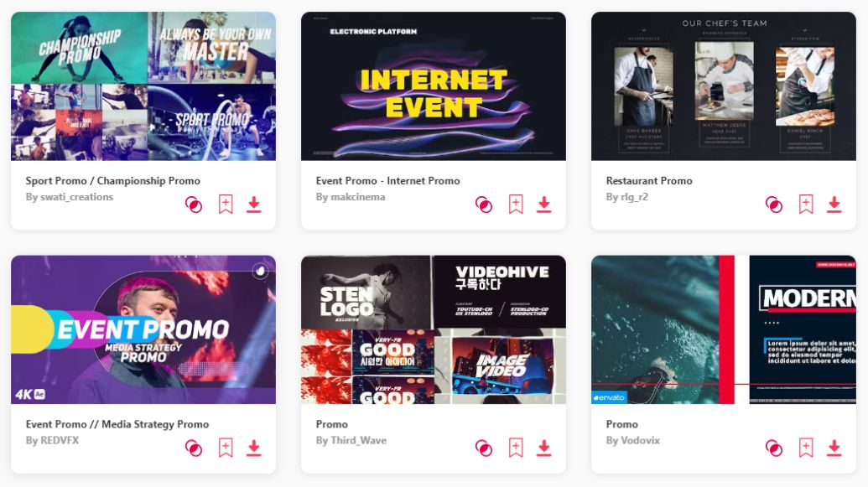The image size is (868, 487).
Task: Download the Promo by Third_Wave
Action: pos(544,448)
